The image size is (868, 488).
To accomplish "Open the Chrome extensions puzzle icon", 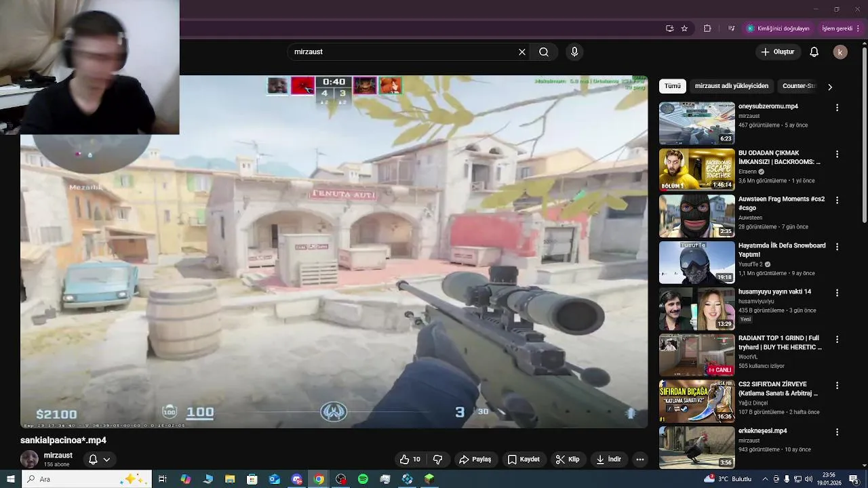I will (x=707, y=28).
